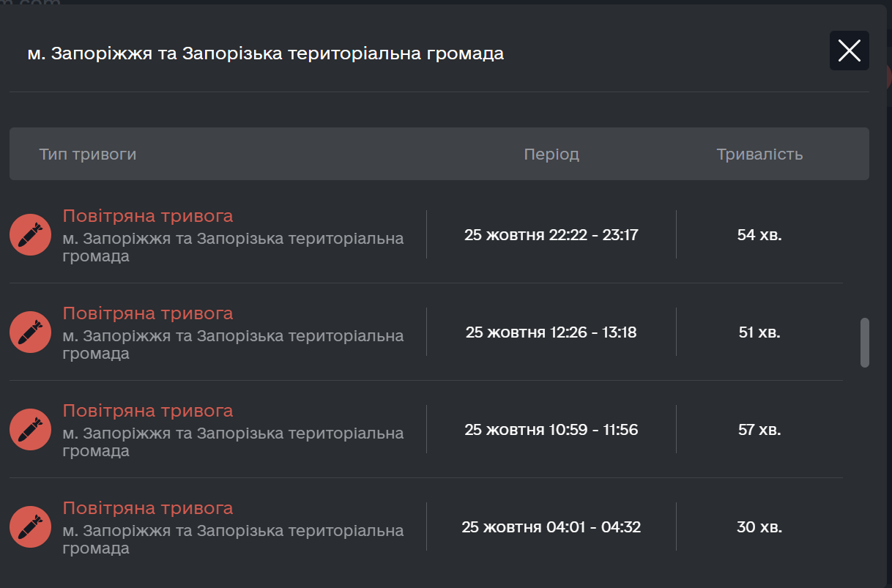Click period '25 жовтня 22:22 - 23:17'
The image size is (892, 588).
551,235
